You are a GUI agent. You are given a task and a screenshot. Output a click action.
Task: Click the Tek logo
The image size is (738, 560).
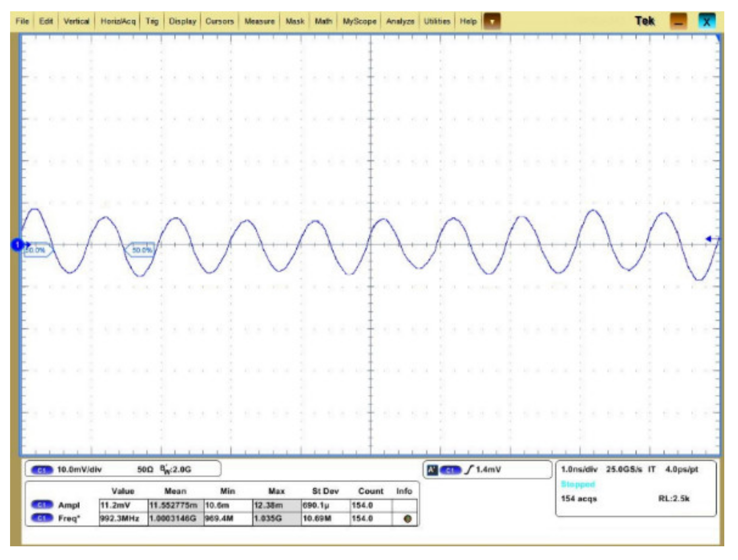pyautogui.click(x=645, y=21)
